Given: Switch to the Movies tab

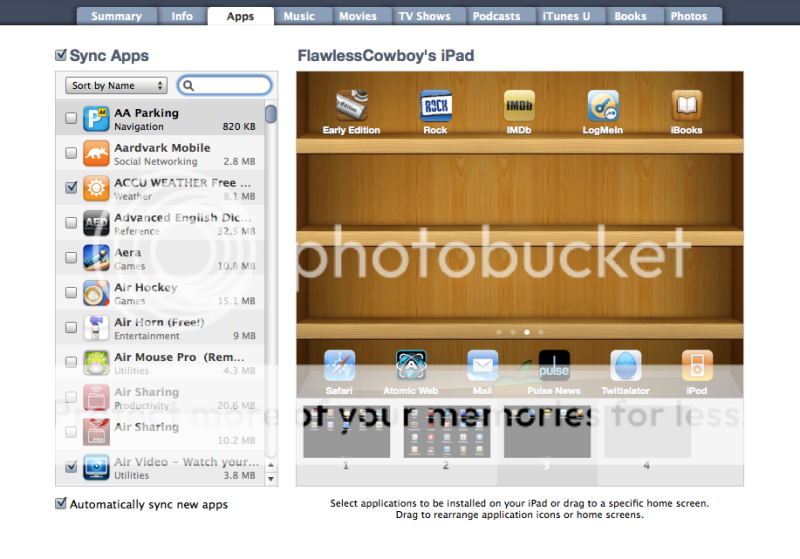Looking at the screenshot, I should click(358, 16).
